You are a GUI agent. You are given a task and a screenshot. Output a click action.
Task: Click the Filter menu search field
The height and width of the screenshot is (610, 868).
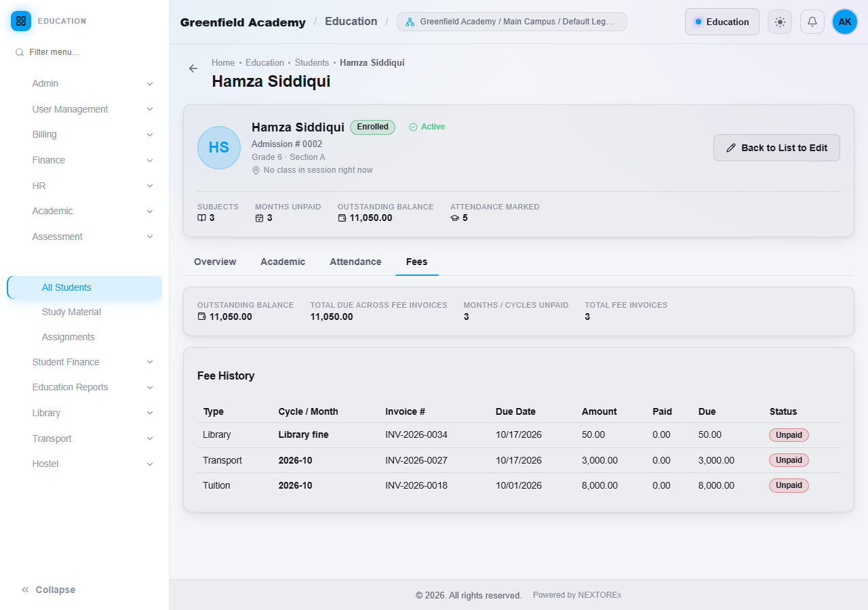point(85,52)
